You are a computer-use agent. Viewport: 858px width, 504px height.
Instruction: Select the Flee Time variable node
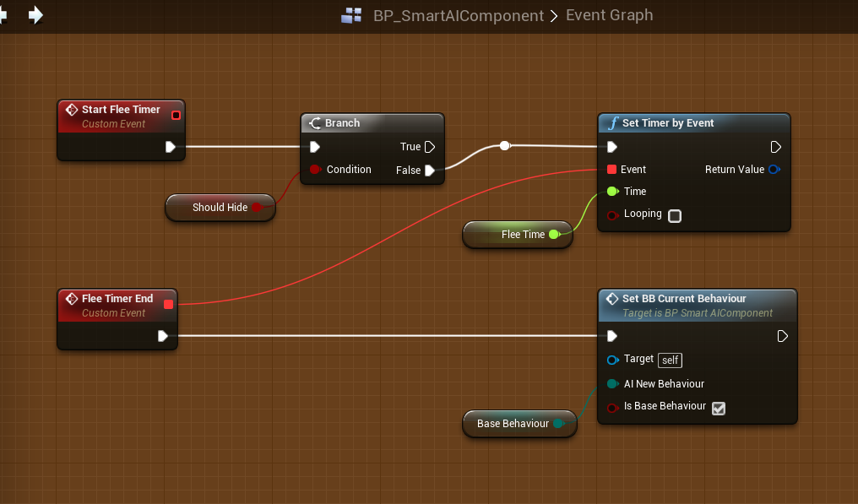coord(518,234)
